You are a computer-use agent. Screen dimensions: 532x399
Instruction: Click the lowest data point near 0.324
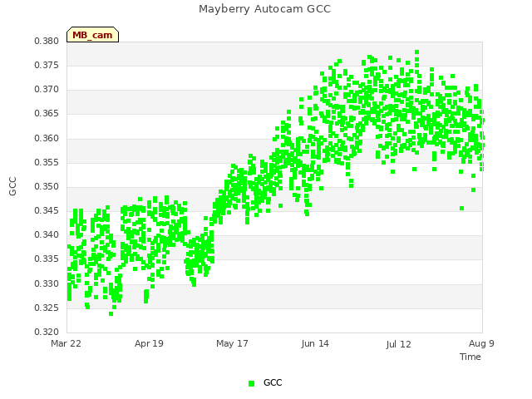(111, 314)
